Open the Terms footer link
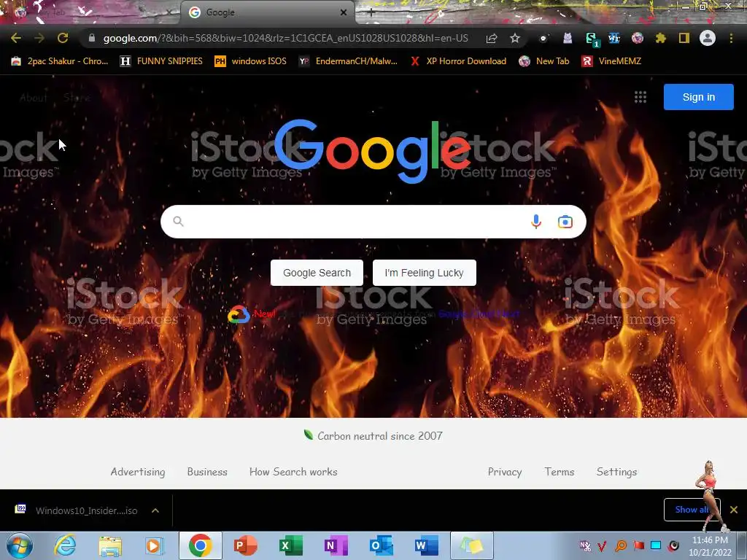Viewport: 747px width, 560px height. point(560,472)
